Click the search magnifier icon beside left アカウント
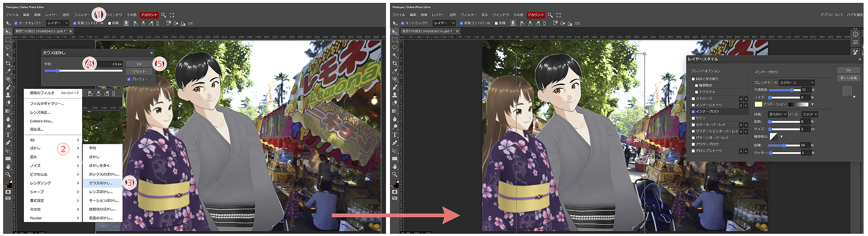This screenshot has height=236, width=868. 163,15
